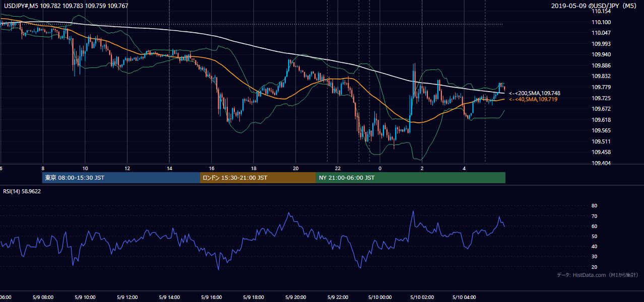Click the 5/9 08:00 time axis label
This screenshot has width=644, height=302.
[43, 297]
